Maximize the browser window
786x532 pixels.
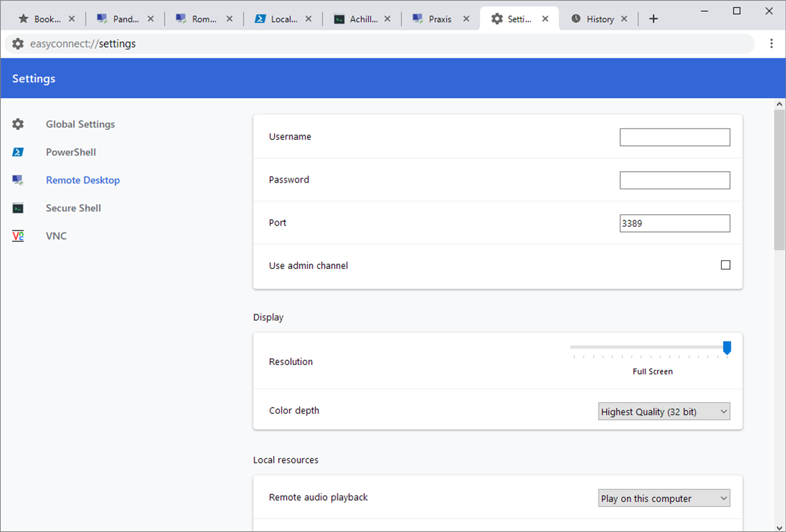tap(737, 11)
